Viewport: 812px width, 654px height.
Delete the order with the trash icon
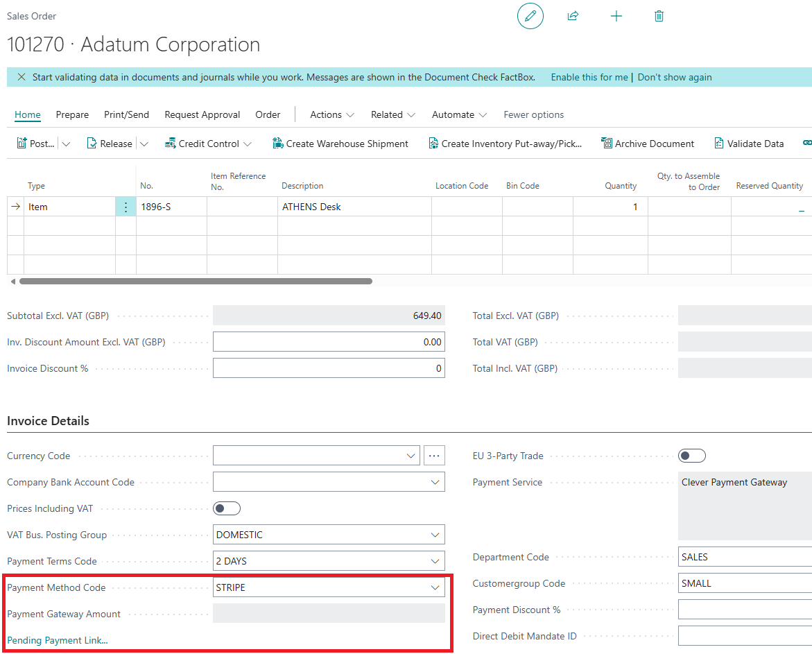coord(659,16)
